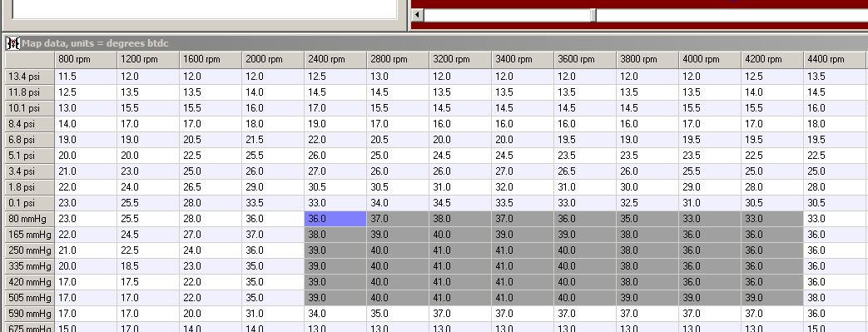Click the 13.4 psi row header
This screenshot has width=868, height=332.
click(x=30, y=77)
